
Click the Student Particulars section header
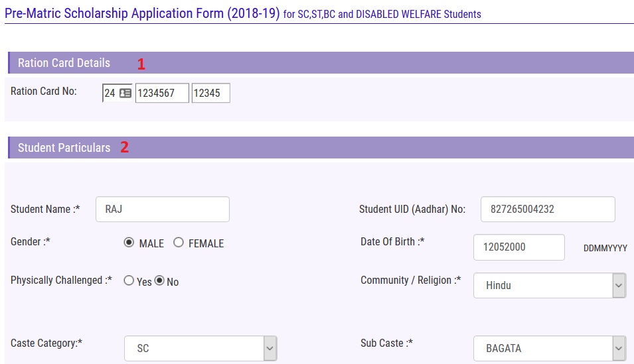[x=64, y=148]
